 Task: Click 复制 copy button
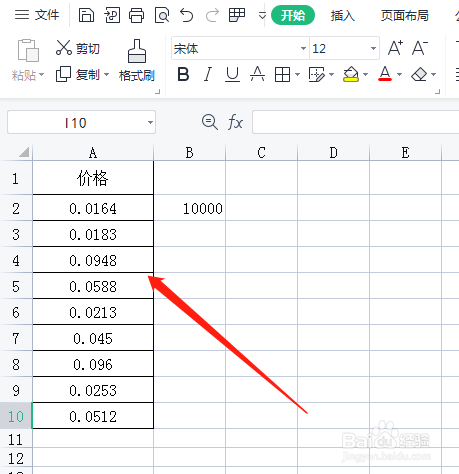pyautogui.click(x=77, y=74)
